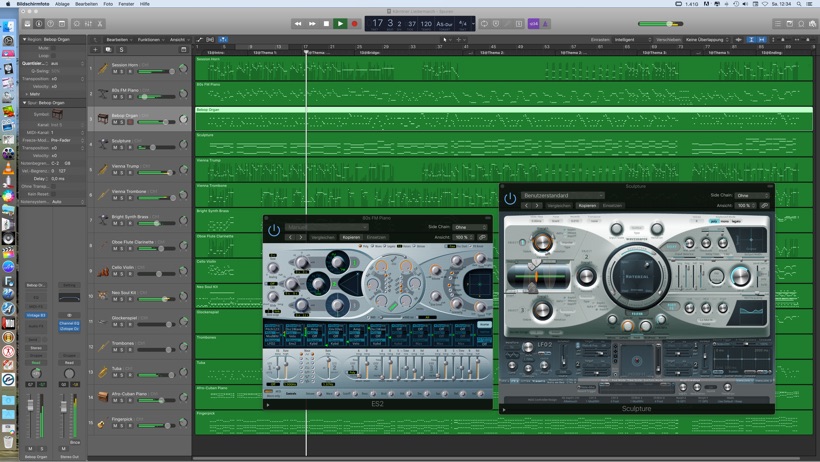Open Einrasten Intelligent snap dropdown
This screenshot has width=820, height=462.
coord(632,39)
